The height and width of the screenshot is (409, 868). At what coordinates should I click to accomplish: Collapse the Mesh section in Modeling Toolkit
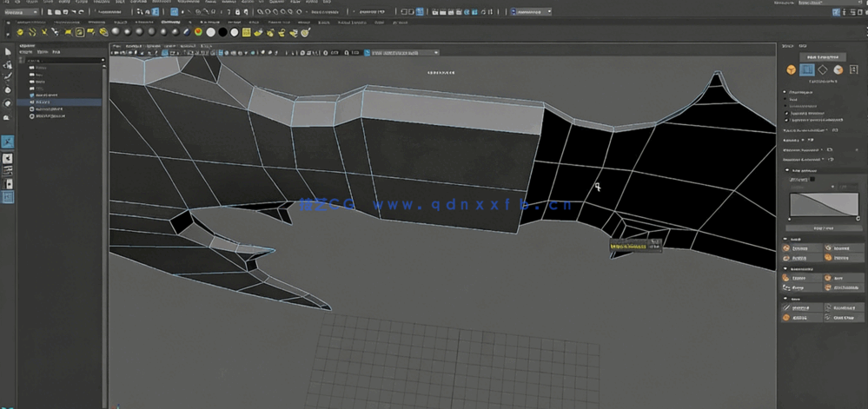(x=785, y=240)
